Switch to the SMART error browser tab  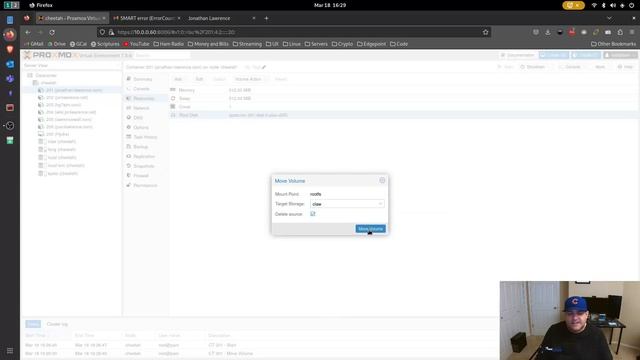pos(147,18)
